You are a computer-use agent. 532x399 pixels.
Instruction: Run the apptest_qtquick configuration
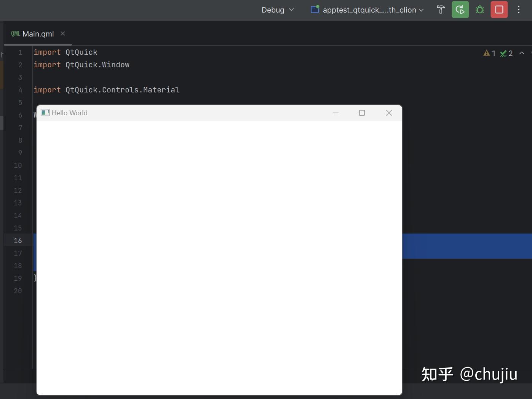[460, 10]
